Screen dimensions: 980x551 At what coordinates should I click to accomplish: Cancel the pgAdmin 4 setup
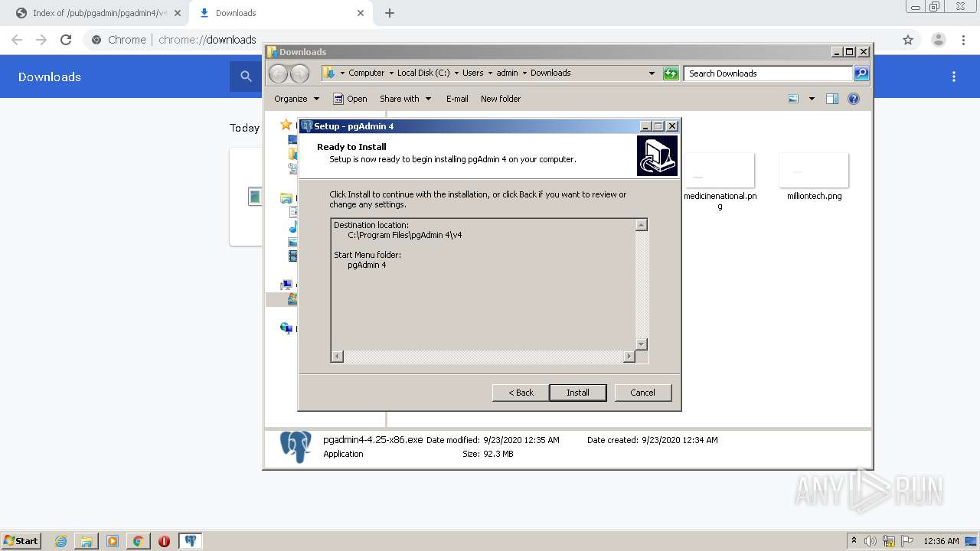[642, 393]
